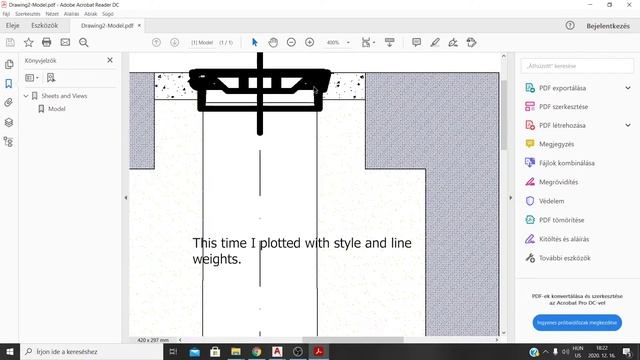Click the stamp tool icon

coord(471,42)
